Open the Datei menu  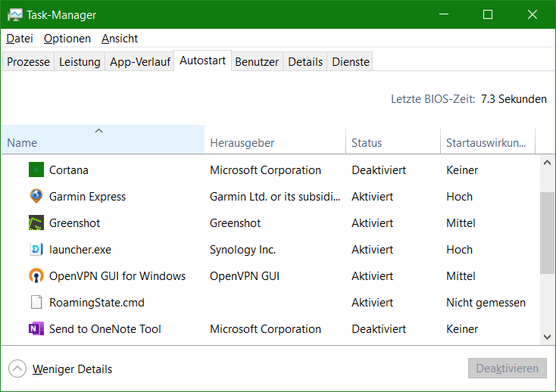pyautogui.click(x=20, y=39)
